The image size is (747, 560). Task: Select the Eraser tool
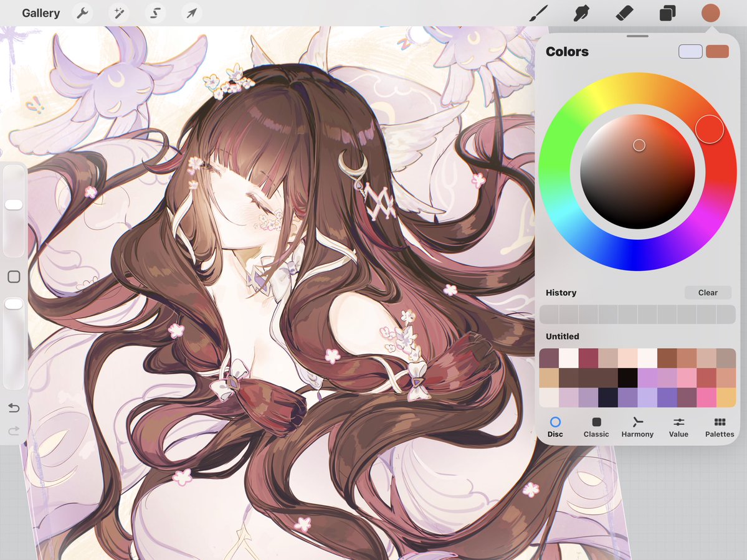coord(624,13)
